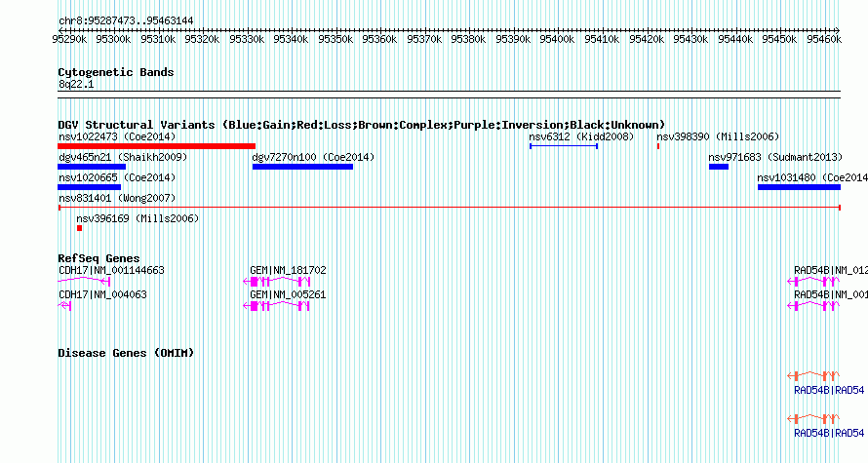This screenshot has width=868, height=463.
Task: Click the RAD54B|NM_012 RefSeq gene glyph
Action: (x=813, y=282)
